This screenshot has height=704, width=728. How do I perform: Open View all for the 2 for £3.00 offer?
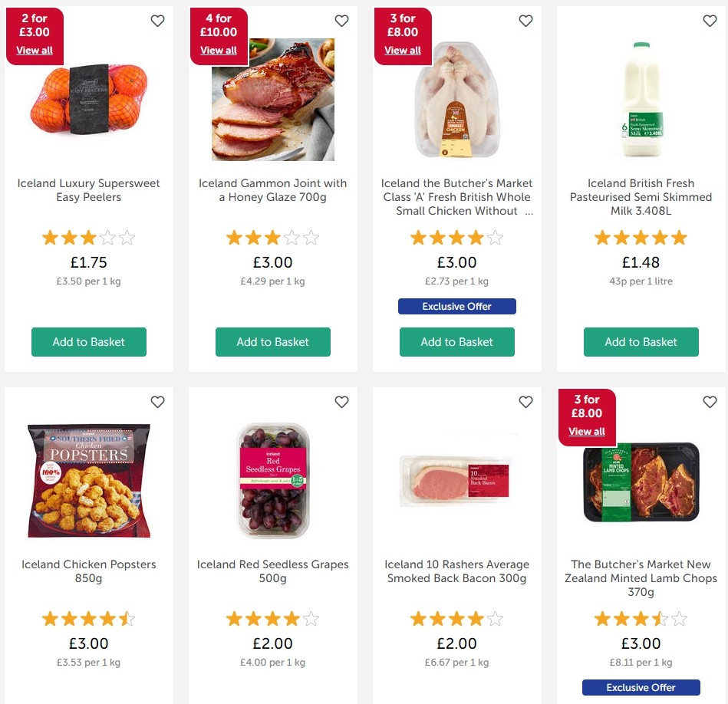click(34, 50)
